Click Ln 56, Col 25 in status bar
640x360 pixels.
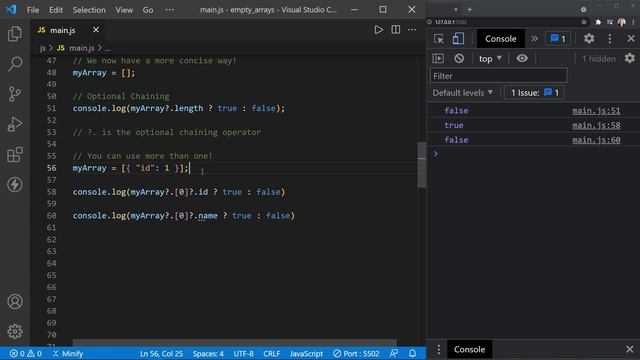pos(161,353)
